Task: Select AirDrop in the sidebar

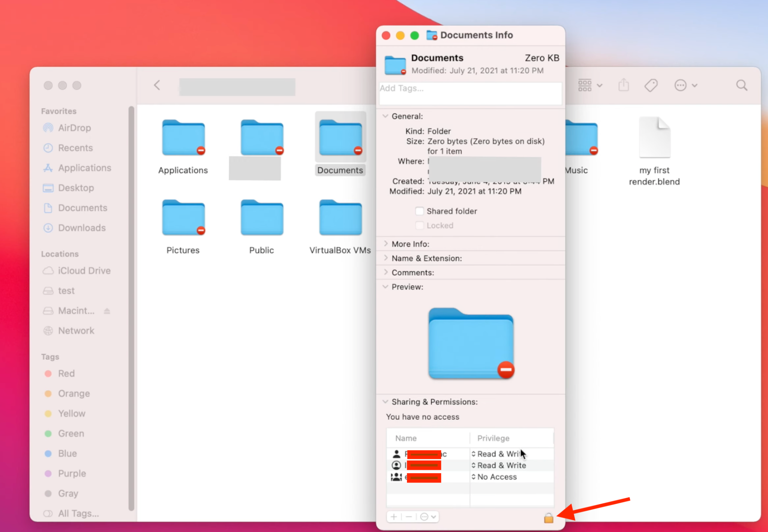Action: (74, 127)
